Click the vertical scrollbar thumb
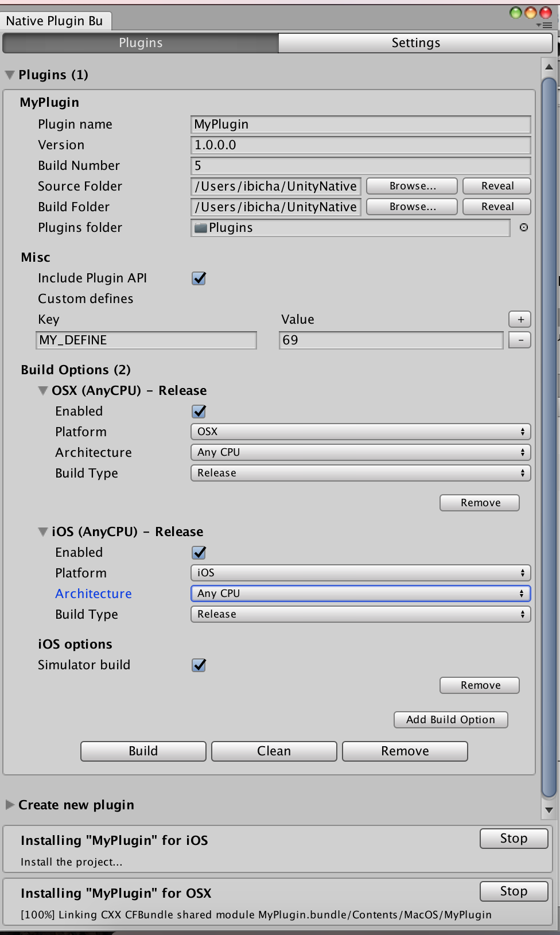 (x=549, y=436)
